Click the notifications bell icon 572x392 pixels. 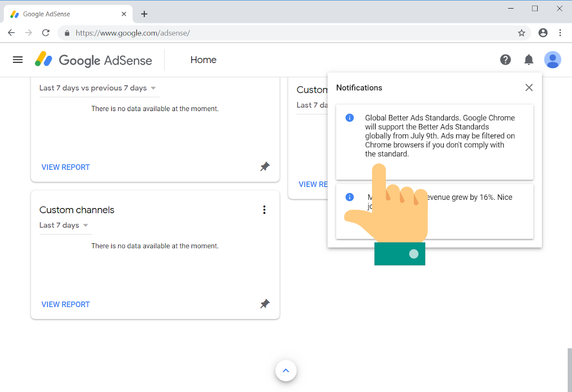529,60
